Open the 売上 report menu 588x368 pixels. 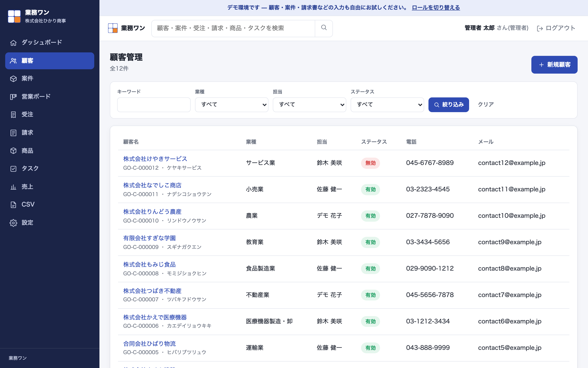pyautogui.click(x=50, y=187)
